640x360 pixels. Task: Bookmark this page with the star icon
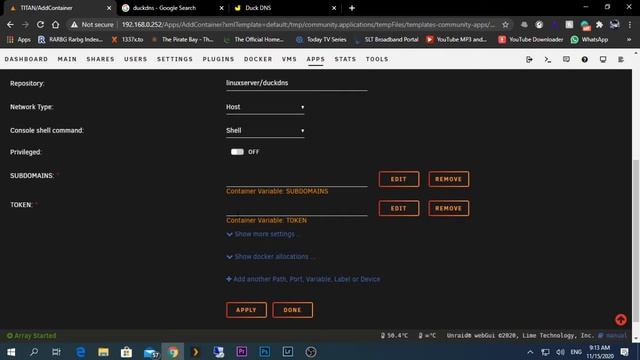point(505,24)
